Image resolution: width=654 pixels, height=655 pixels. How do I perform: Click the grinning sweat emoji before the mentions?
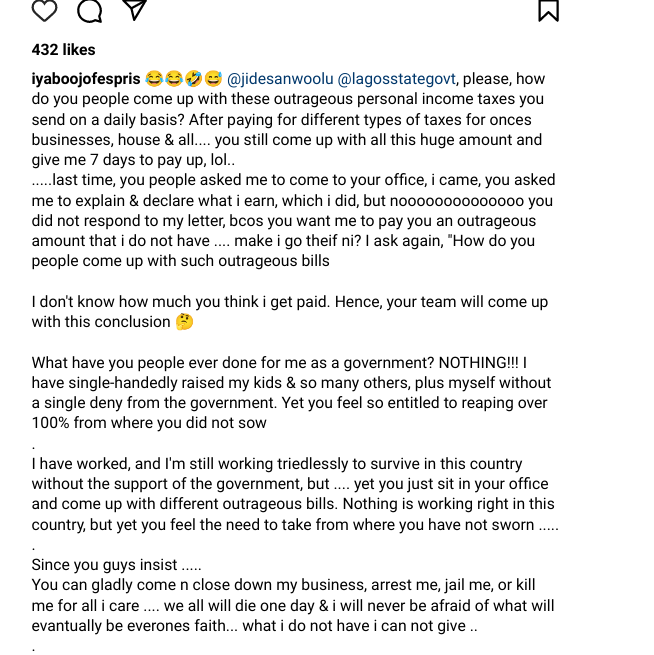(213, 79)
